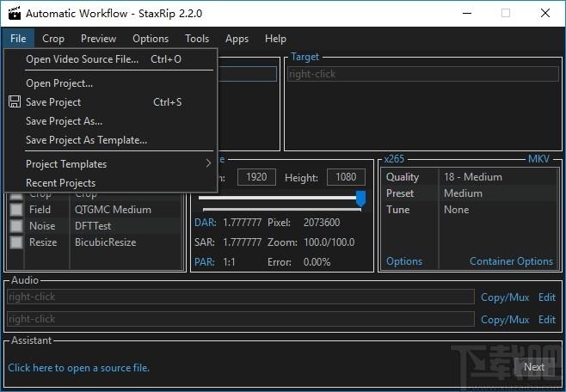The image size is (566, 392).
Task: Click the Preset row value Medium
Action: (x=463, y=193)
